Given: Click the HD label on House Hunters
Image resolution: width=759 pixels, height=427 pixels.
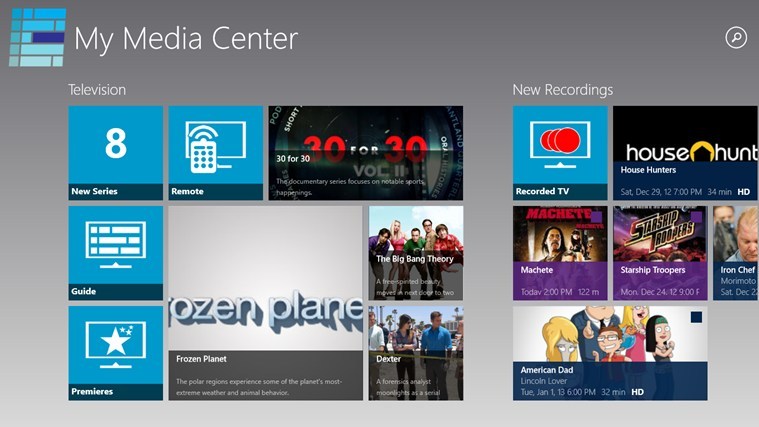Looking at the screenshot, I should 744,192.
